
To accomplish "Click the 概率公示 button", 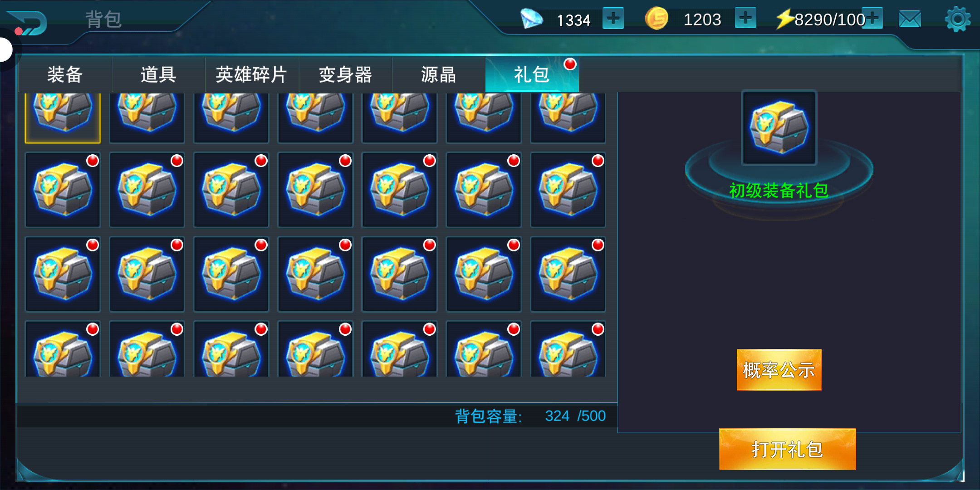I will click(x=779, y=370).
